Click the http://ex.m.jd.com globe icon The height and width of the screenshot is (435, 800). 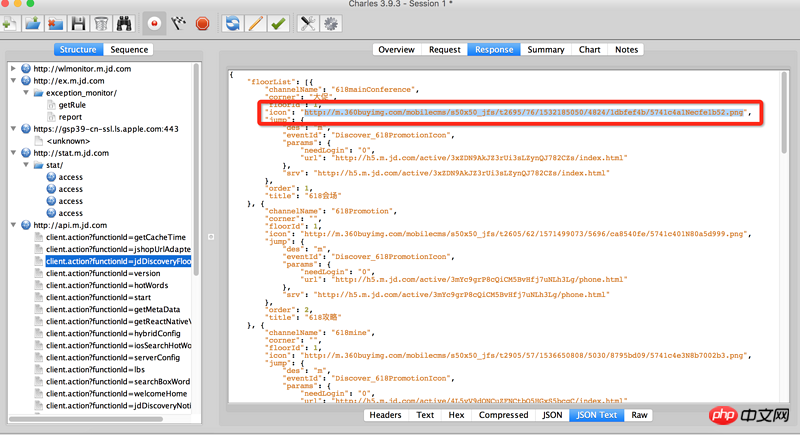click(x=26, y=81)
